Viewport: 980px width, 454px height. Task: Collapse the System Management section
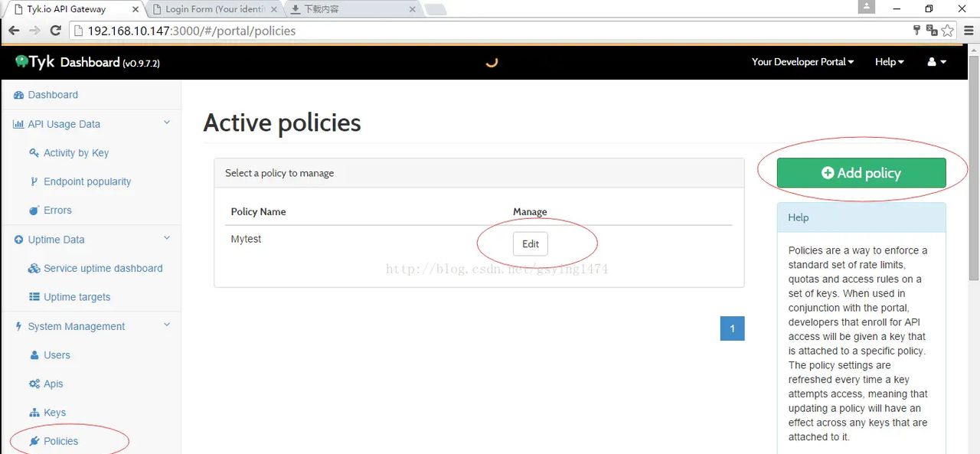pos(167,325)
